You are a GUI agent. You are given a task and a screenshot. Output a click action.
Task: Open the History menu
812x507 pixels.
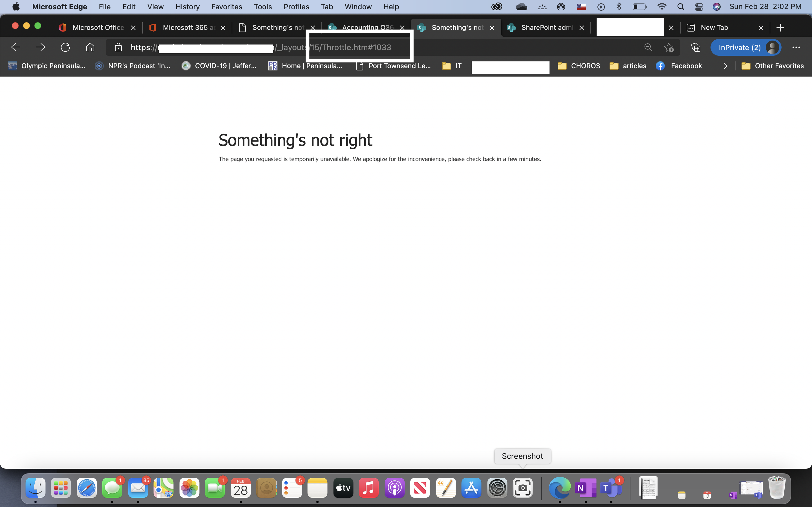pyautogui.click(x=187, y=7)
